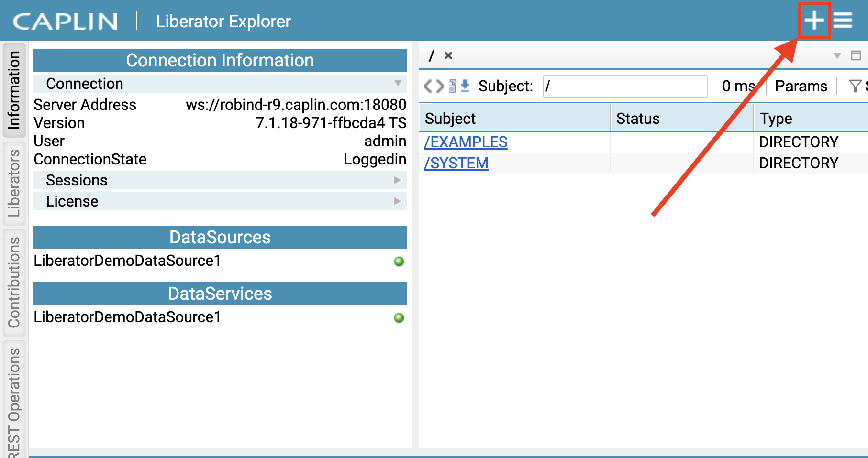
Task: Expand the Sessions section
Action: pos(220,180)
